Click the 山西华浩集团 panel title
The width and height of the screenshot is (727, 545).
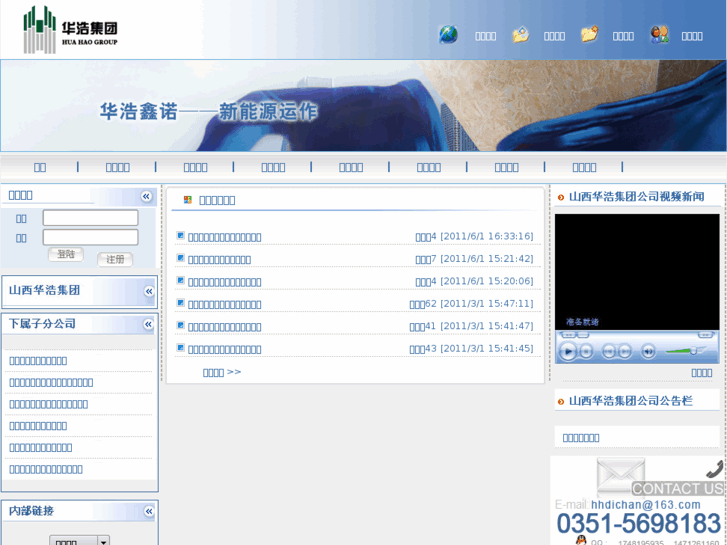click(45, 290)
